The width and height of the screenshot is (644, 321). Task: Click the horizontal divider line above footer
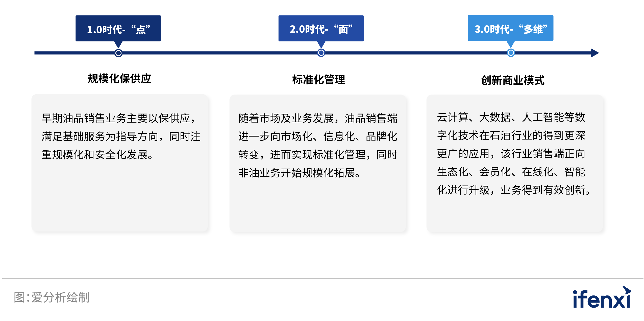[x=322, y=278]
